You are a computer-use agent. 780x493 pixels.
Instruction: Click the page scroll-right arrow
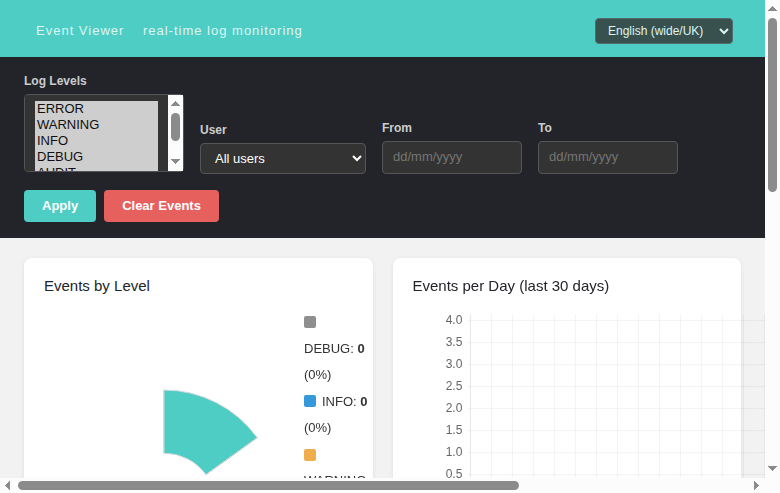[756, 486]
